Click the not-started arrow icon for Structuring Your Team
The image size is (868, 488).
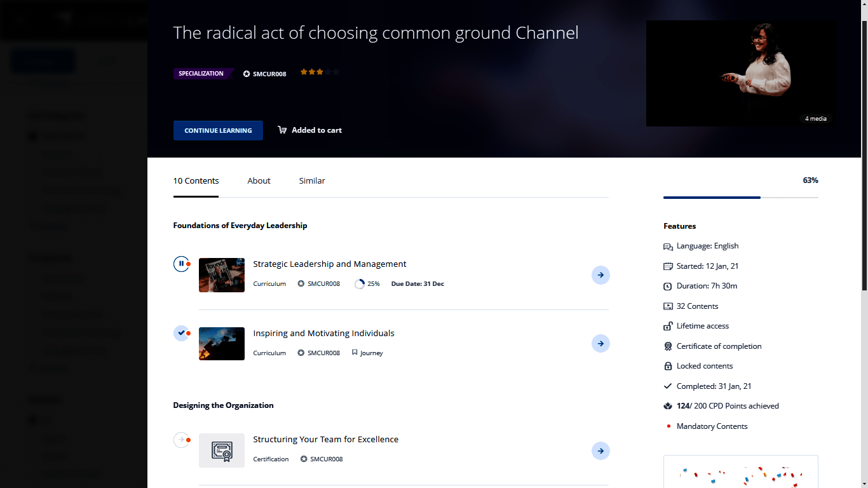(x=181, y=440)
